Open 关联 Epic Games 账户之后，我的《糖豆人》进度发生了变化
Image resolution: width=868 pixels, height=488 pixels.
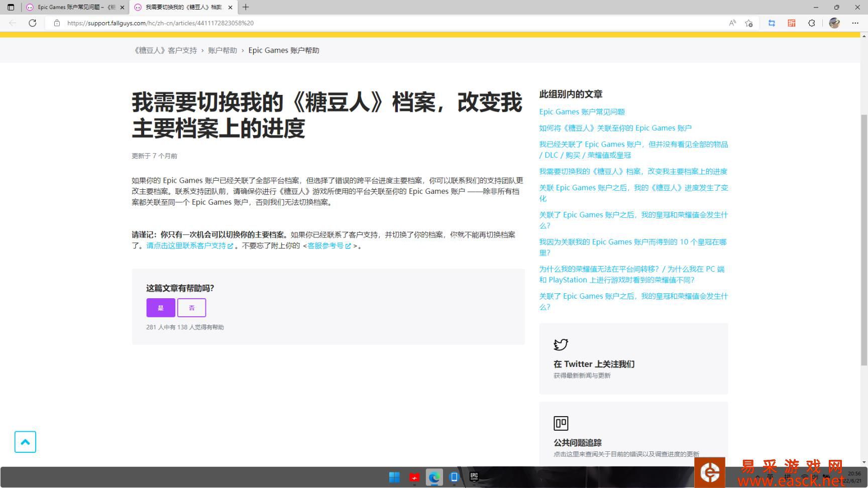coord(633,193)
